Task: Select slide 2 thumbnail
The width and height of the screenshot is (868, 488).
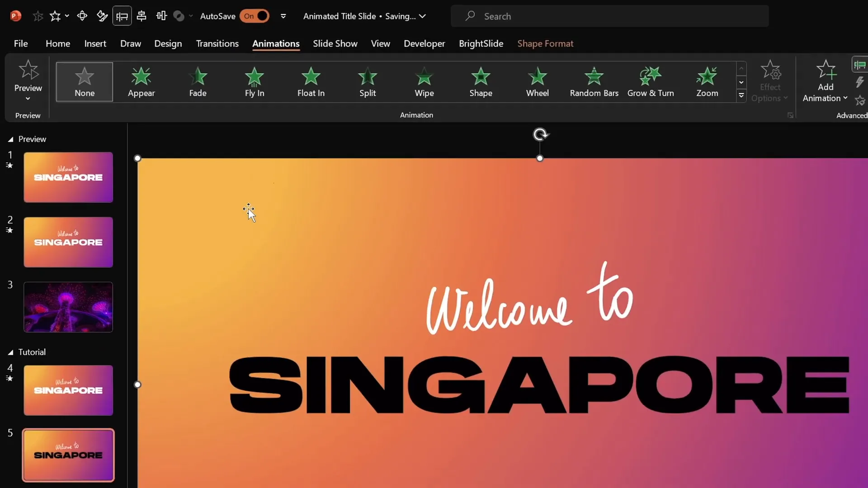Action: pos(68,242)
